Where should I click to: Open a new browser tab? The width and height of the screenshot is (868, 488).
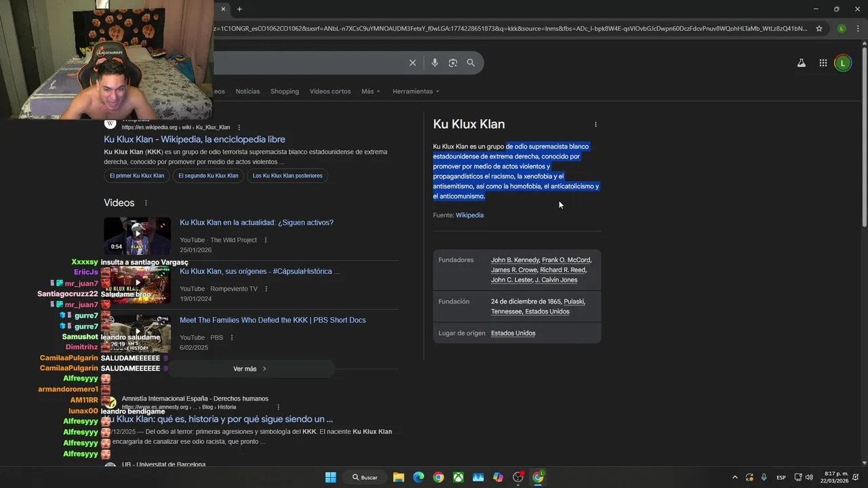[x=239, y=9]
